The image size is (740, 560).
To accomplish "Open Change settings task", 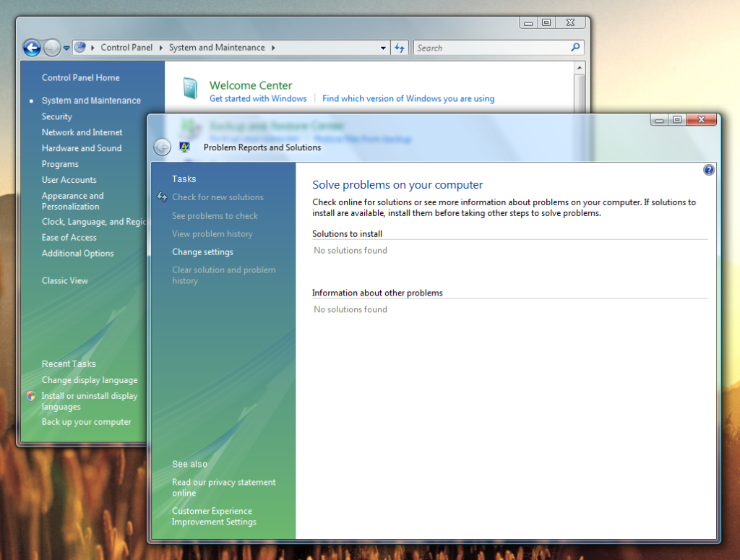I will click(202, 252).
